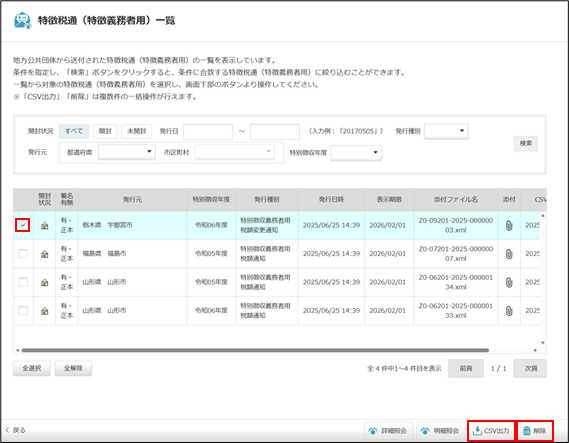Click file name Z0-07201-2025-00000007.xml
Viewport: 569px width, 443px height.
(456, 254)
